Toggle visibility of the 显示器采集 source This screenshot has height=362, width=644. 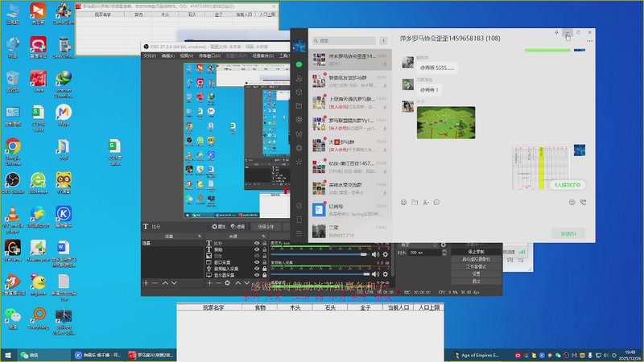click(x=257, y=275)
